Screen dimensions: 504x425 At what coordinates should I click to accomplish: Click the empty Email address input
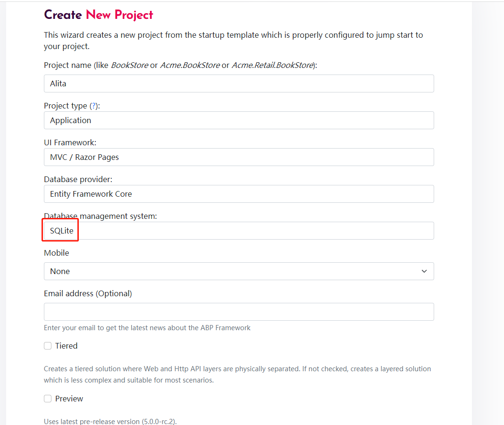[x=239, y=312]
